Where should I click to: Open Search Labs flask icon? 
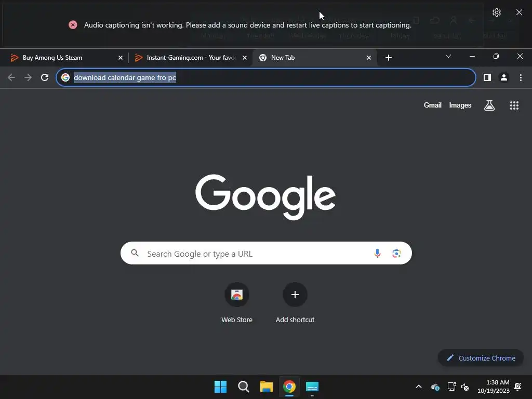489,105
